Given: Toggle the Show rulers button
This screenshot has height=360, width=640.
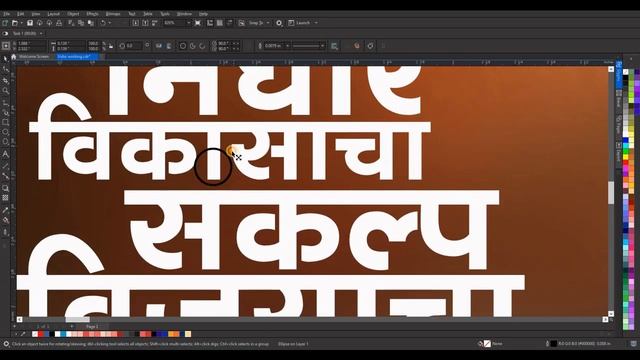Looking at the screenshot, I should tap(210, 23).
